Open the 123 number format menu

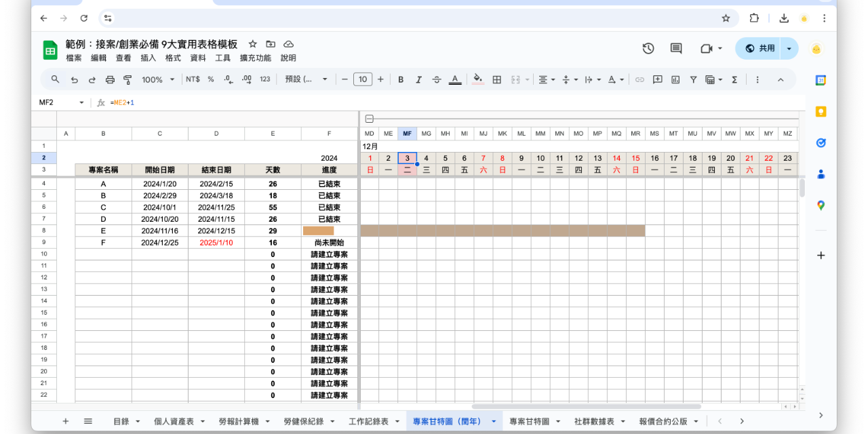265,79
